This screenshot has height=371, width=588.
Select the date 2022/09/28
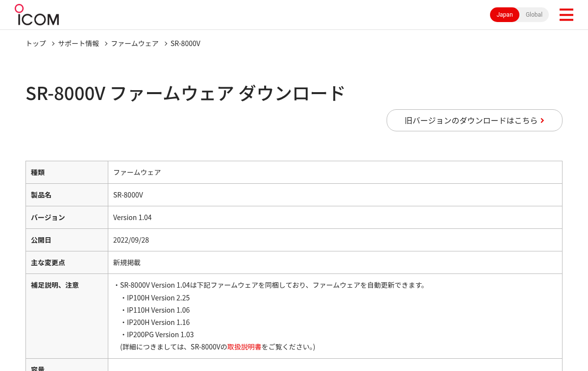[x=131, y=240]
